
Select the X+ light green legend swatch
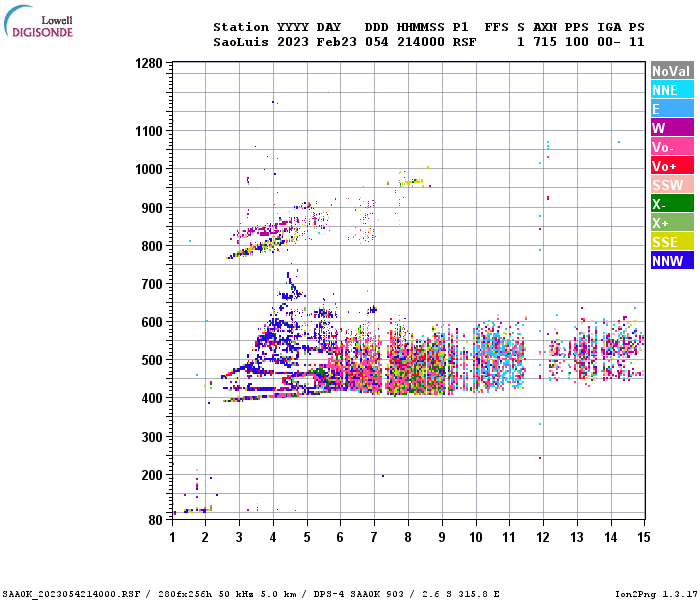(672, 223)
